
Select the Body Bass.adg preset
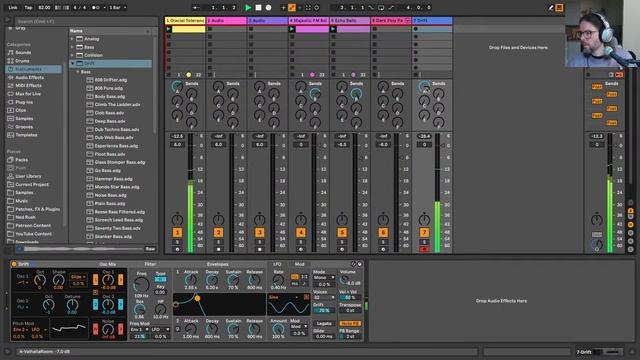[110, 96]
